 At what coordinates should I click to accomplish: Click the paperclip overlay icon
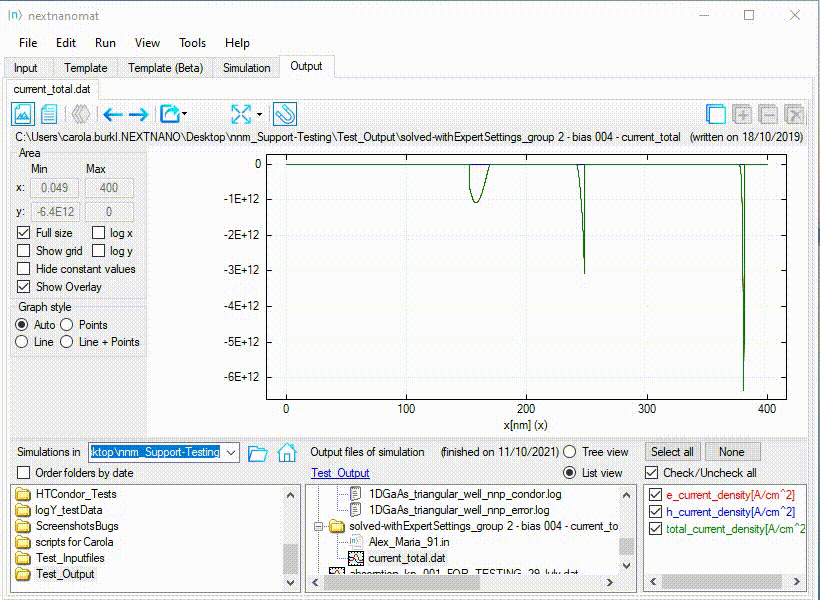(284, 114)
